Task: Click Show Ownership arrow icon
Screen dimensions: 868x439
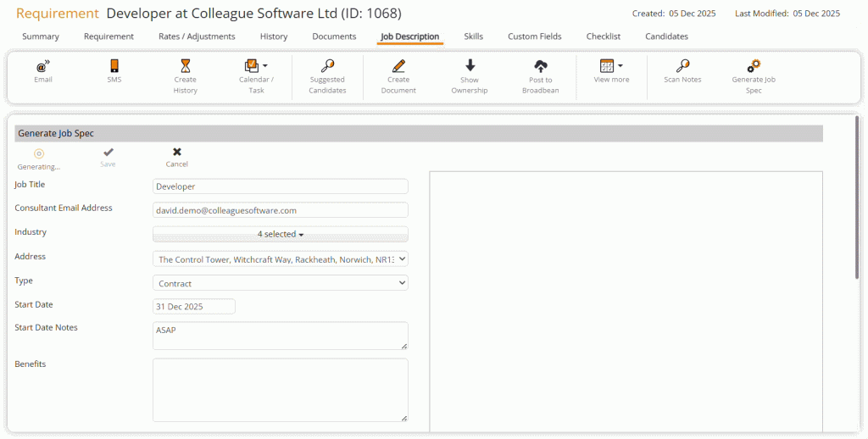Action: [470, 66]
